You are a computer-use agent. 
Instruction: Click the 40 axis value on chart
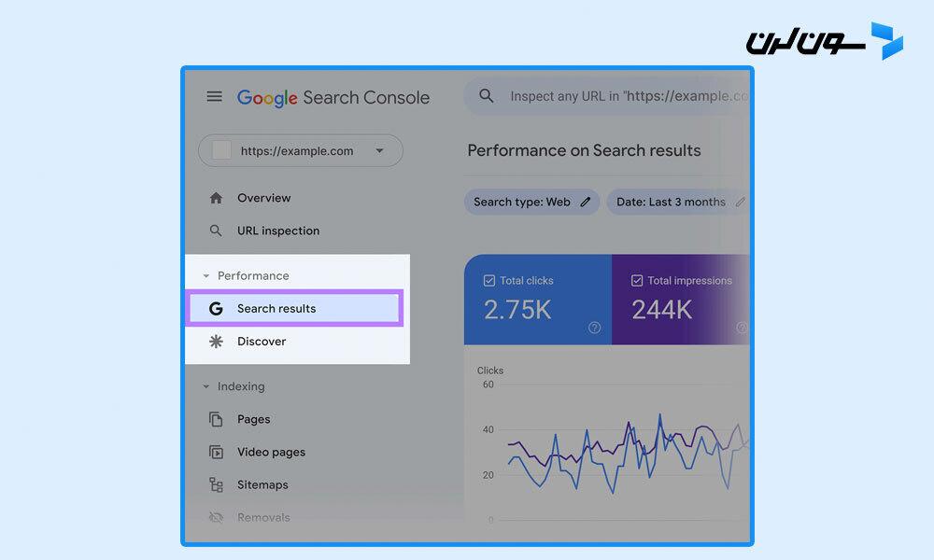488,429
